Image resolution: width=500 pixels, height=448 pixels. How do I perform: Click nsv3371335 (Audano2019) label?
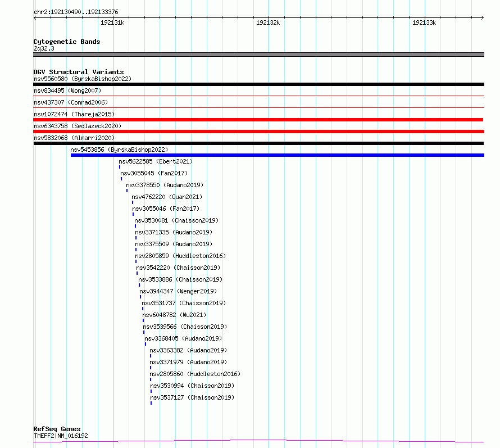point(174,232)
